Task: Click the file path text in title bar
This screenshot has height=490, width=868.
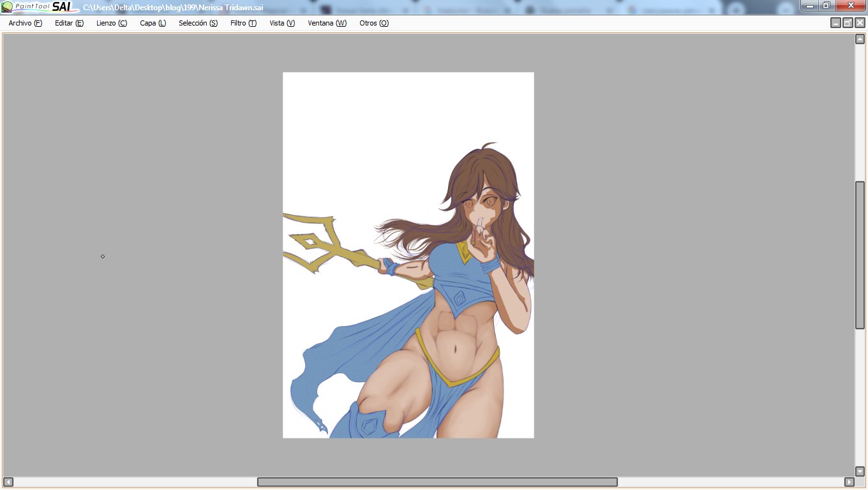Action: click(x=173, y=8)
